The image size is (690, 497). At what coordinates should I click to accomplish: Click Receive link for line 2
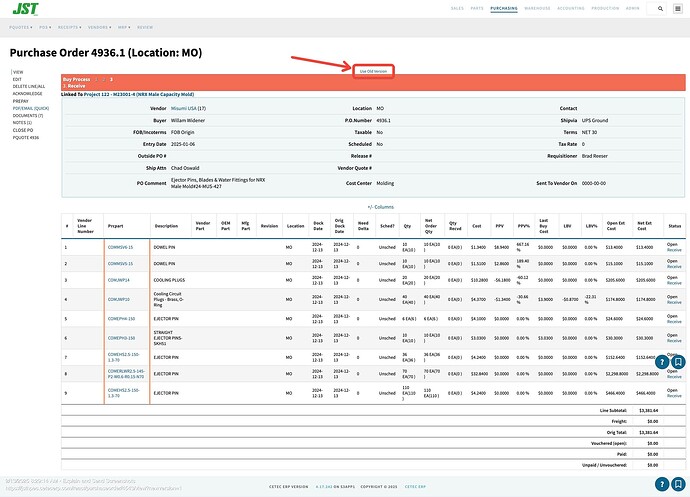pyautogui.click(x=674, y=267)
